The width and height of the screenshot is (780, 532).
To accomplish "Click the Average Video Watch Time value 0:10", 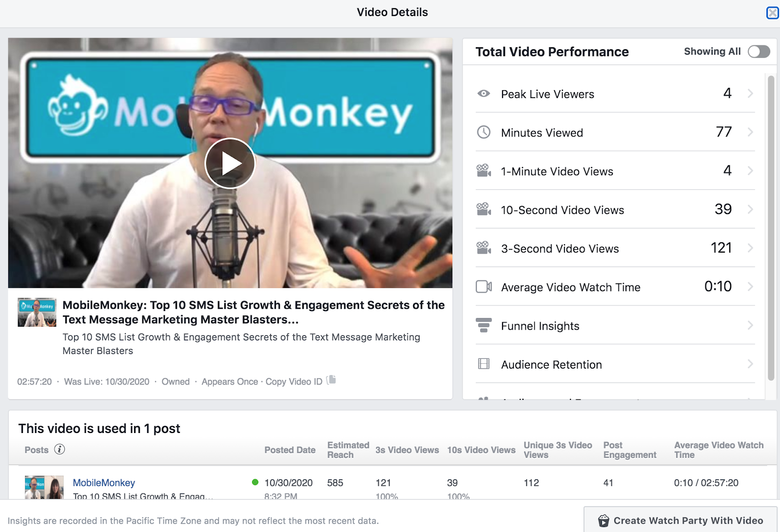I will coord(718,286).
